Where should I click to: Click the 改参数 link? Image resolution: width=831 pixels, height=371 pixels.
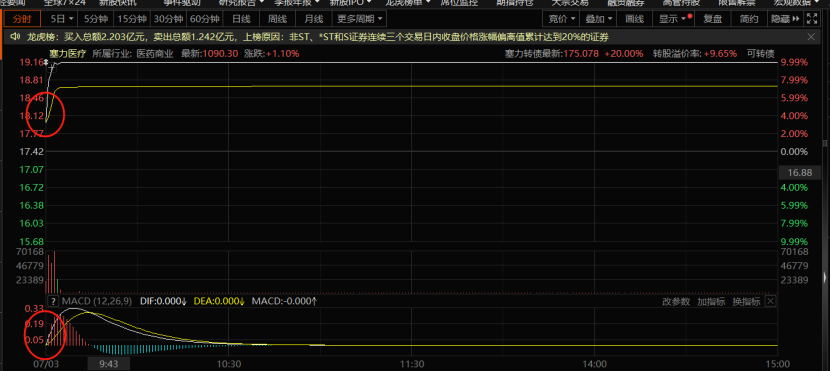tap(676, 302)
